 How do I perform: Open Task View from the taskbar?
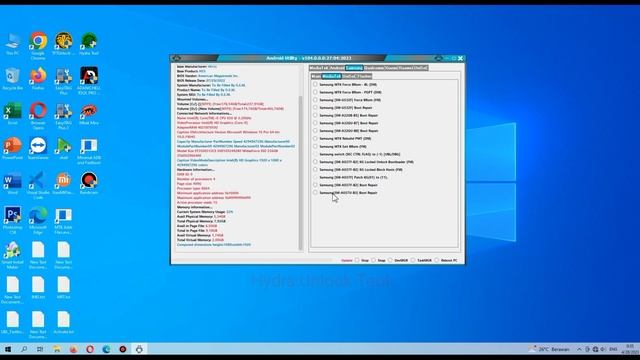(40, 349)
